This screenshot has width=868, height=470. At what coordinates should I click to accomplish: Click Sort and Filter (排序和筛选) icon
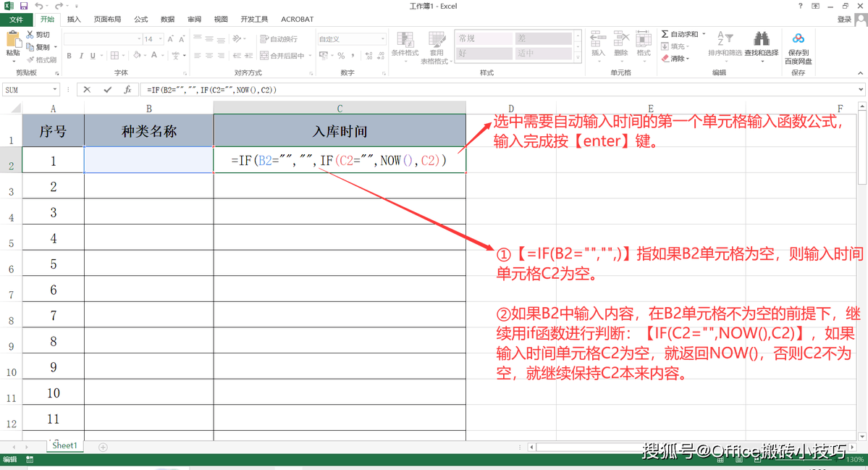point(725,39)
